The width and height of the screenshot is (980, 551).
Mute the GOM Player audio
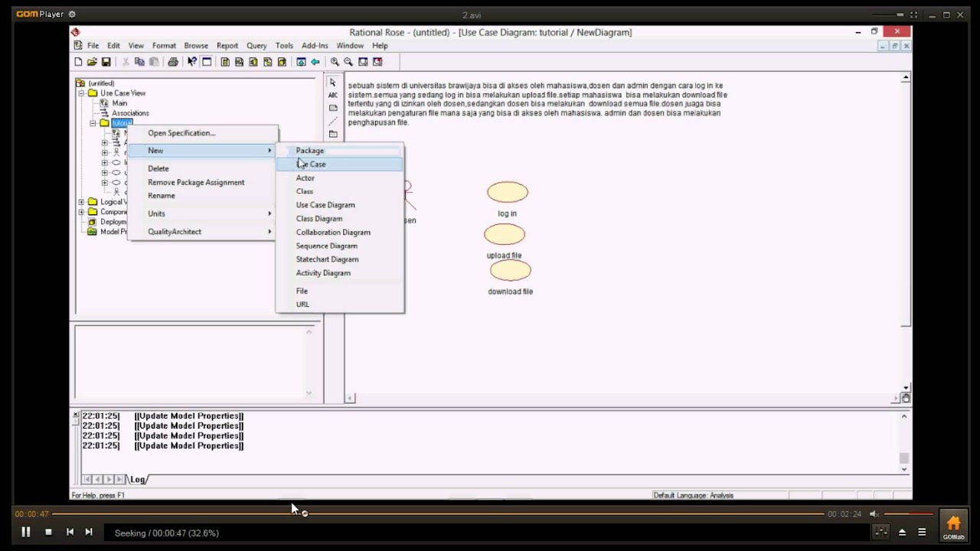click(x=874, y=514)
